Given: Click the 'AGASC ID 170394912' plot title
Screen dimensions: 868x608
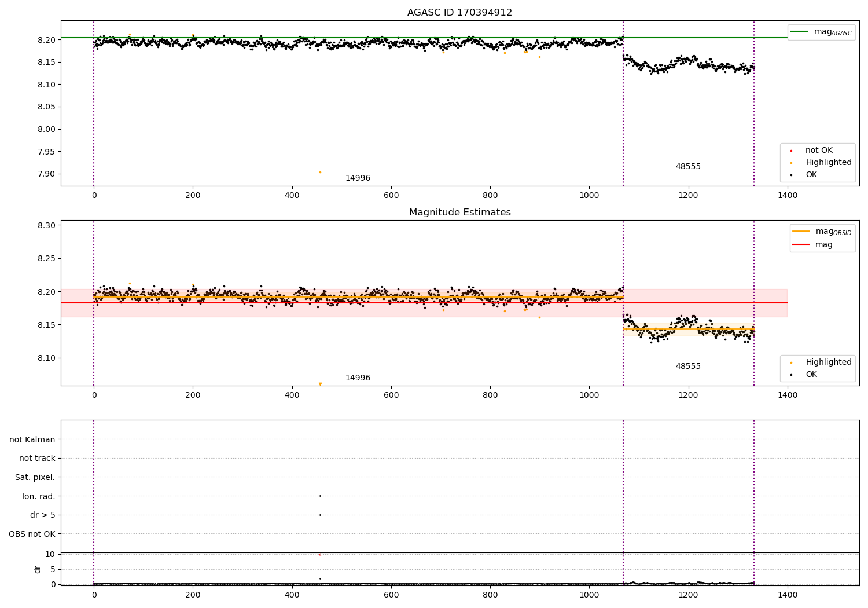Looking at the screenshot, I should click(x=459, y=13).
